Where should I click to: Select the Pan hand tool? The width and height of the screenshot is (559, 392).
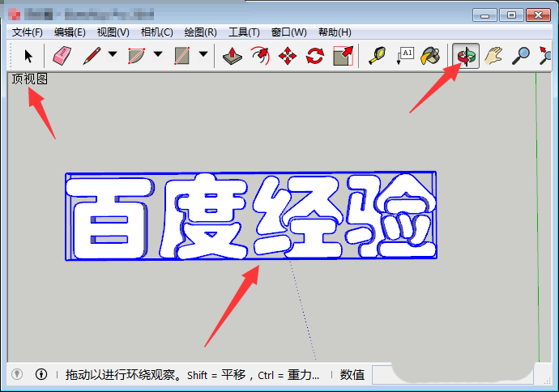coord(493,56)
